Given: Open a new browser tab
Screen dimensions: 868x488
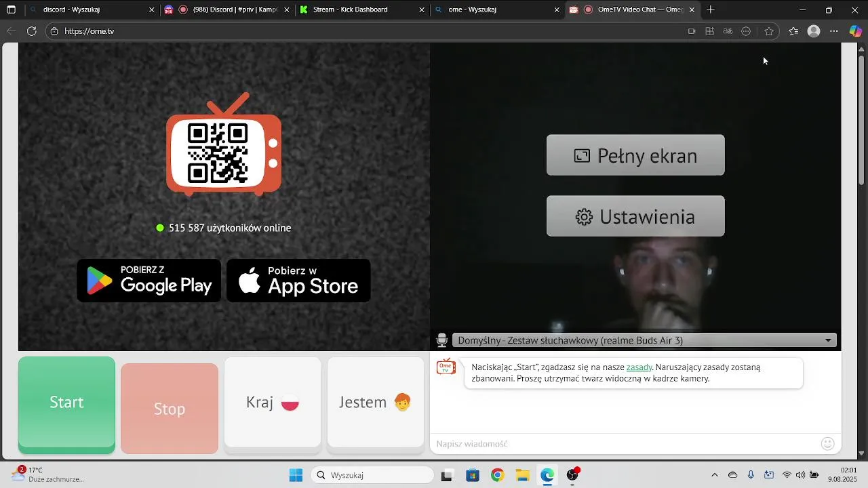Looking at the screenshot, I should 711,9.
